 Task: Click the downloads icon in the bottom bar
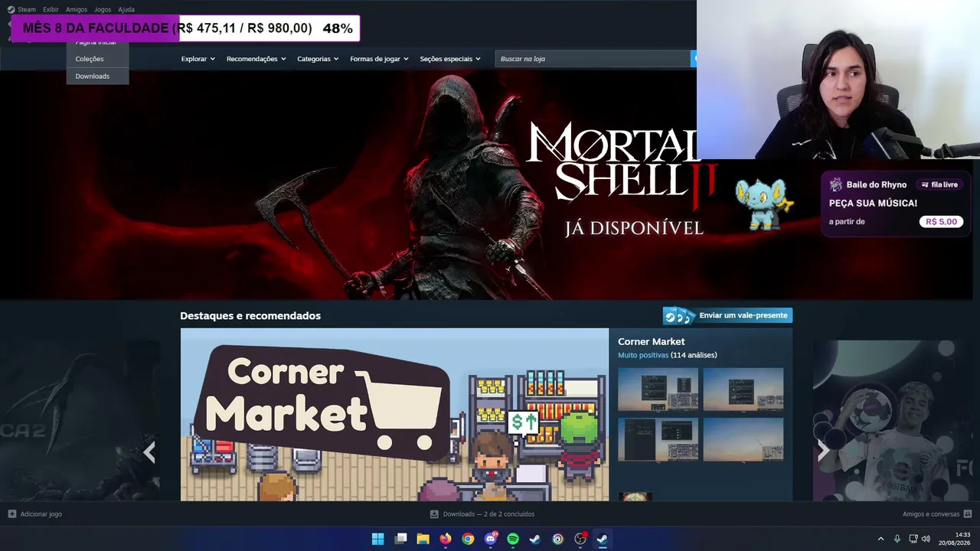point(434,514)
